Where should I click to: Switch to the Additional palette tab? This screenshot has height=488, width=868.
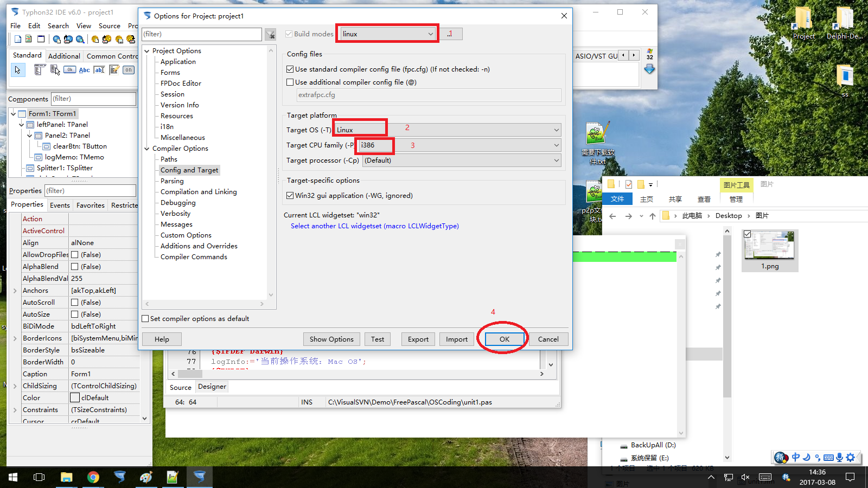click(x=64, y=56)
